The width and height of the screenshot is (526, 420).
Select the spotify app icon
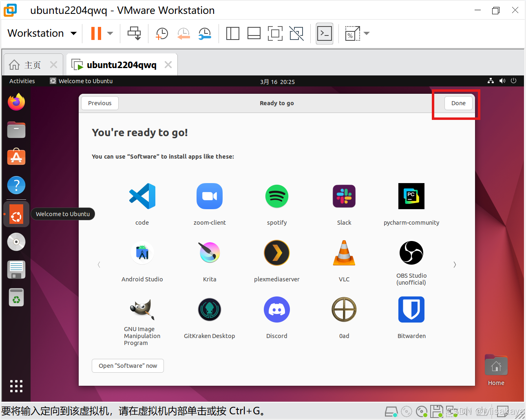pos(277,196)
